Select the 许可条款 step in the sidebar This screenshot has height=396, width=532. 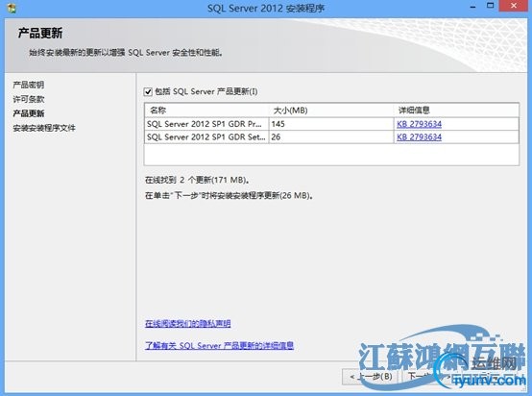tap(29, 99)
